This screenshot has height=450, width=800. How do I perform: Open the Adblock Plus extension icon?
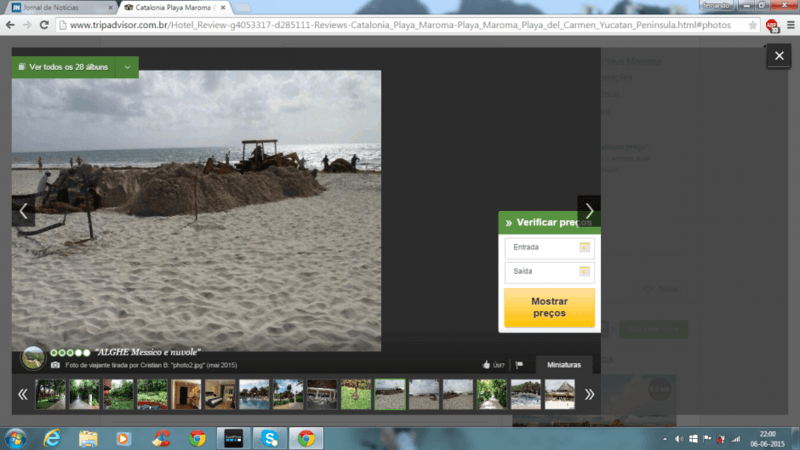pyautogui.click(x=772, y=26)
